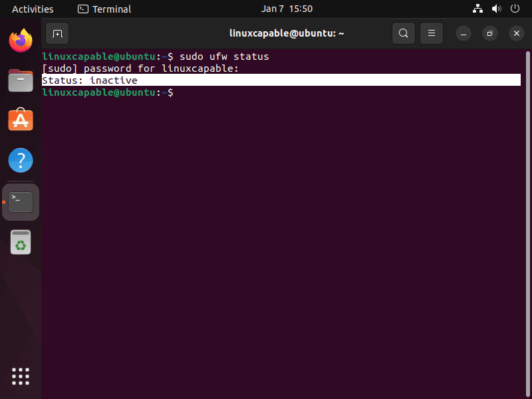Open the Files app from the dock
The height and width of the screenshot is (399, 532).
click(20, 80)
